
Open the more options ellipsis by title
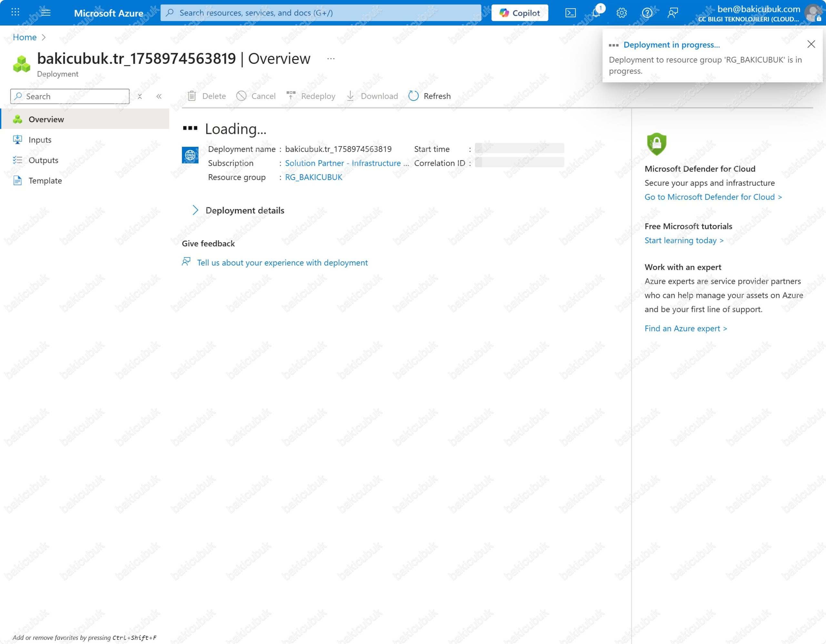pyautogui.click(x=331, y=59)
